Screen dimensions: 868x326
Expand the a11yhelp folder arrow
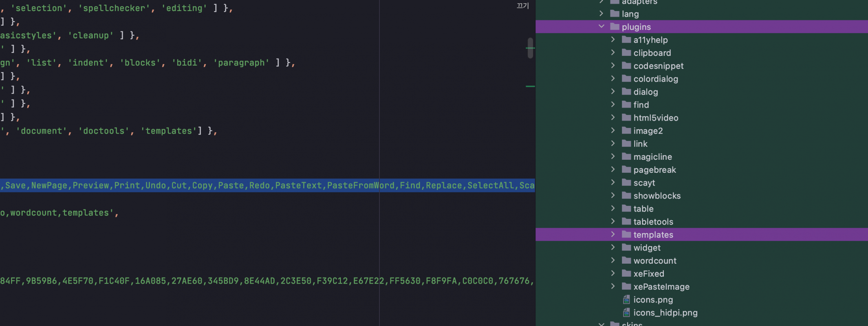coord(613,40)
